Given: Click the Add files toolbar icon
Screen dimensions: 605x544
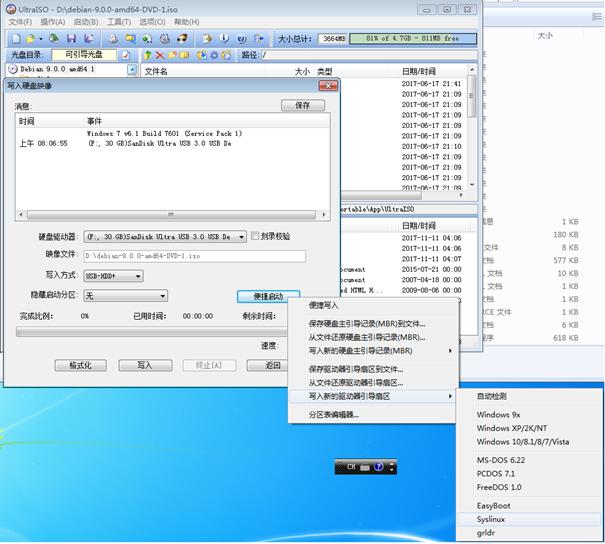Looking at the screenshot, I should click(207, 39).
